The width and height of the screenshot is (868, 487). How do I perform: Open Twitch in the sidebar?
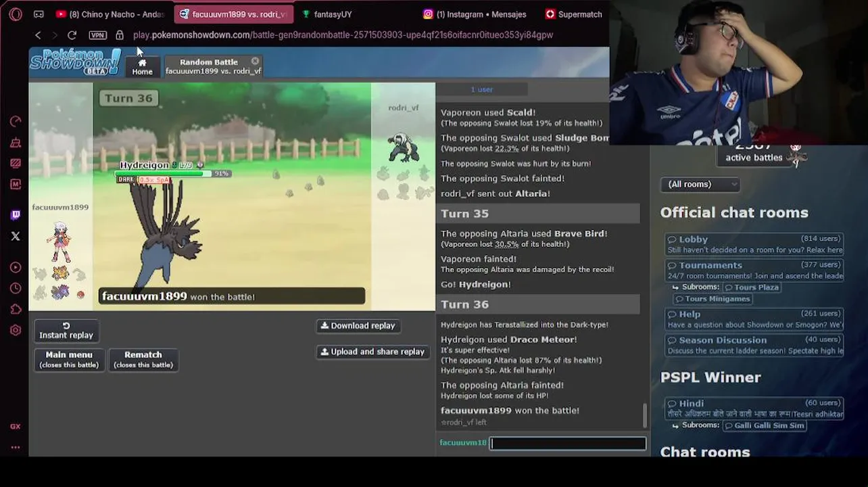[x=16, y=215]
